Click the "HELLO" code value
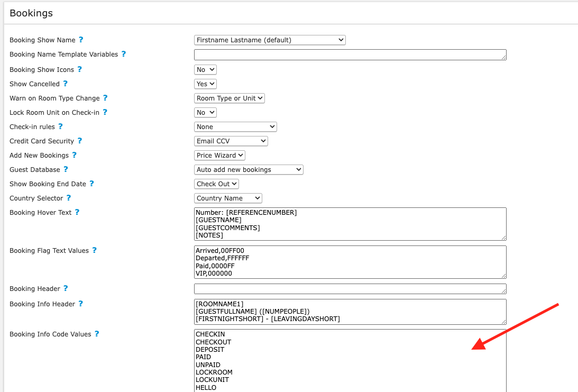The image size is (578, 392). click(x=206, y=388)
